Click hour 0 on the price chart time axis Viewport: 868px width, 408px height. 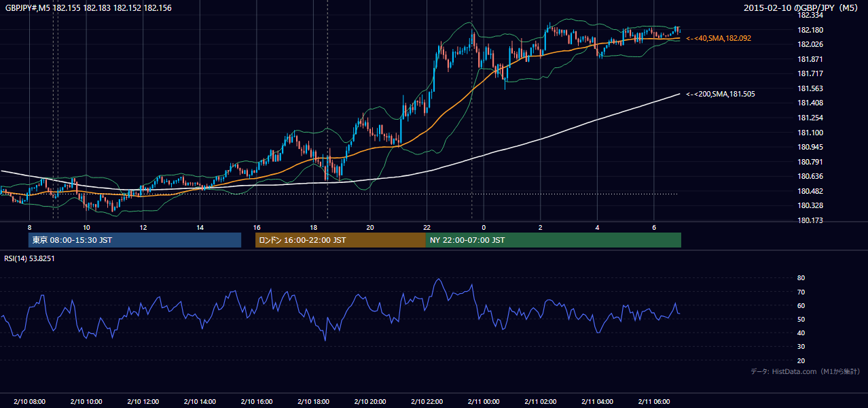(x=484, y=226)
